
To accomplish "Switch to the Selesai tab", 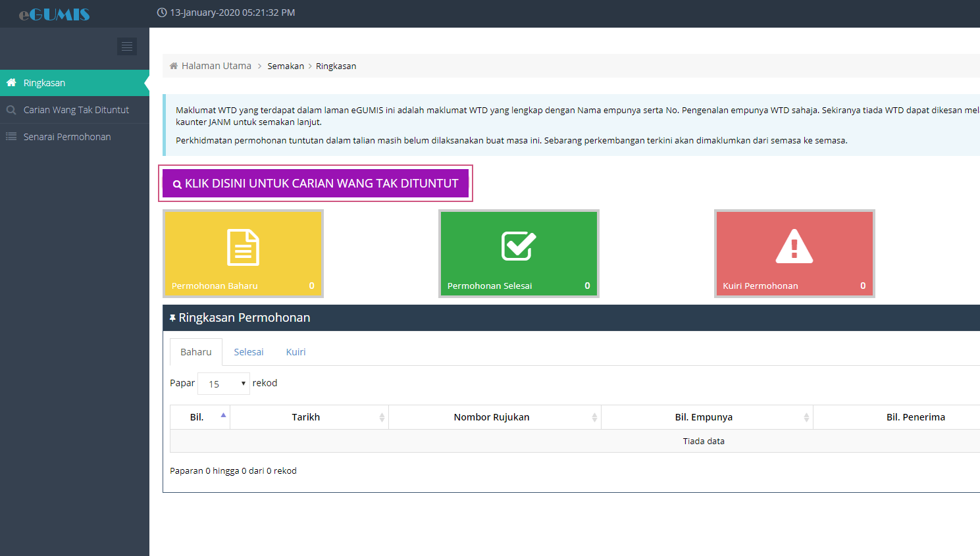I will coord(249,352).
